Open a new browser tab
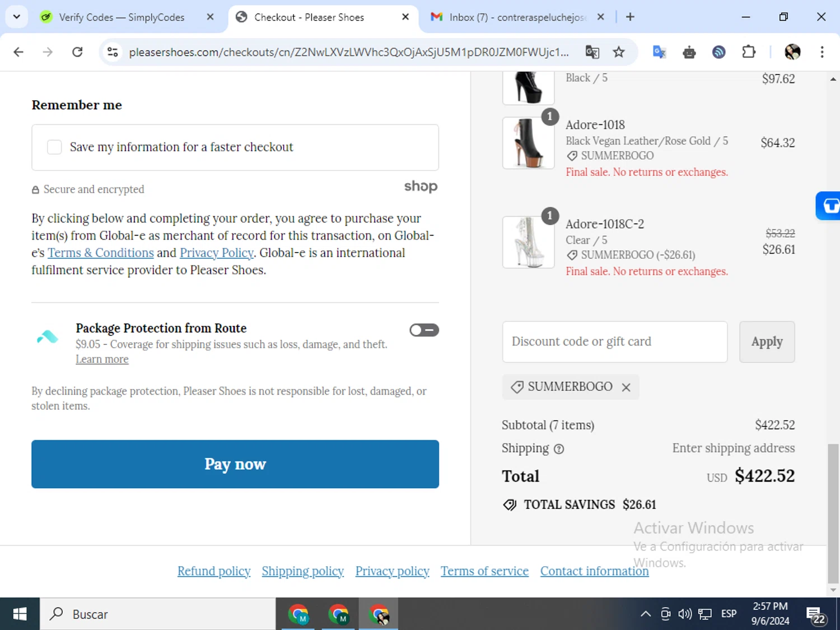This screenshot has height=630, width=840. click(630, 17)
